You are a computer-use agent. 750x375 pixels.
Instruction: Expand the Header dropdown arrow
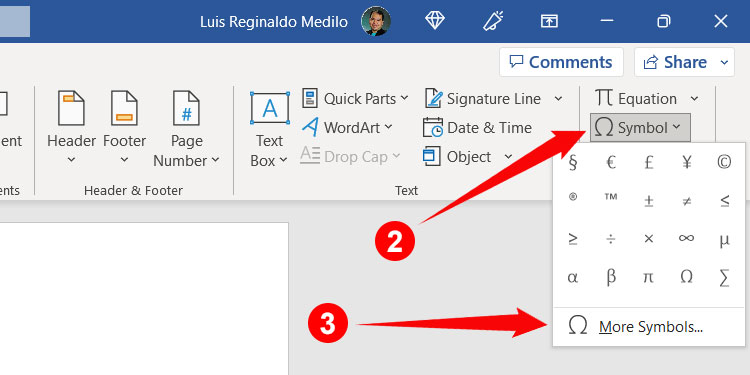[x=71, y=160]
